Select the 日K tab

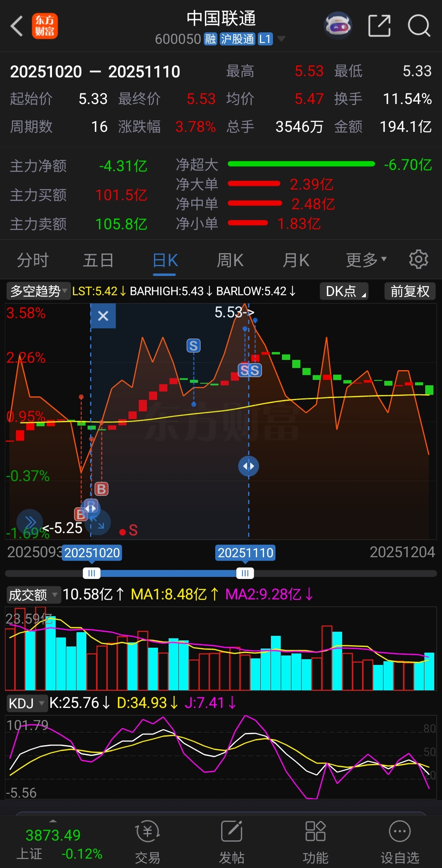pos(165,260)
